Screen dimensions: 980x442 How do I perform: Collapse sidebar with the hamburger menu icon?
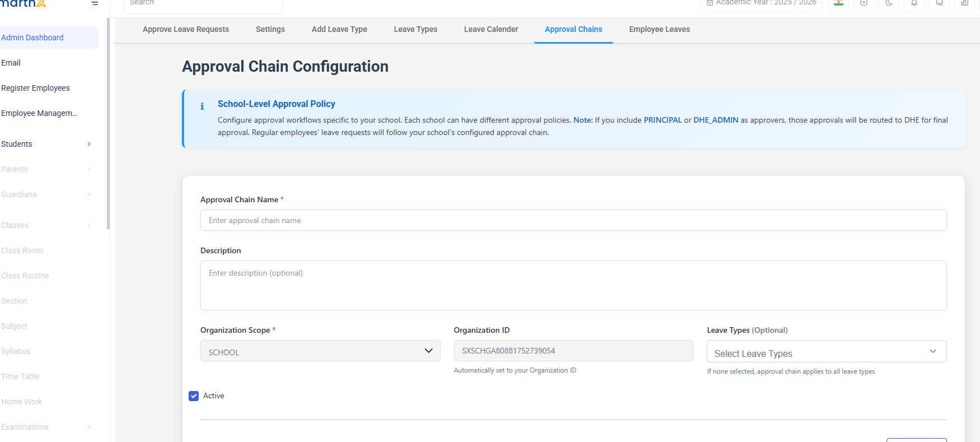pos(95,3)
